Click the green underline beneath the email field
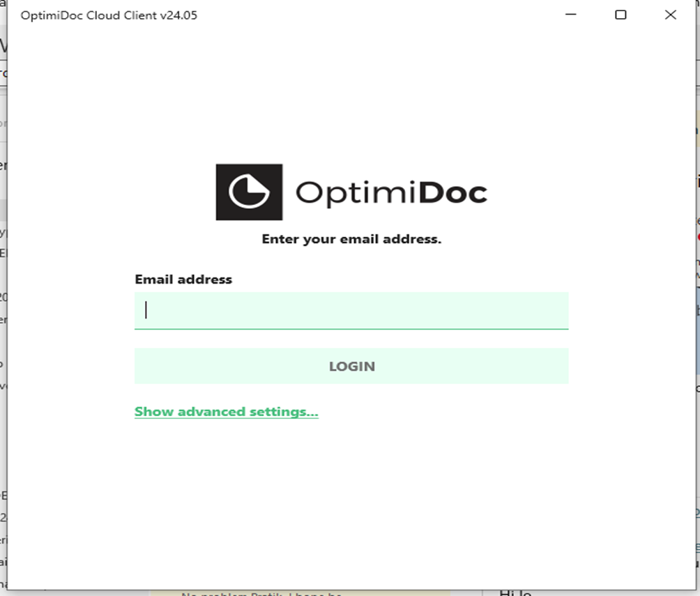Viewport: 700px width, 596px height. [351, 328]
